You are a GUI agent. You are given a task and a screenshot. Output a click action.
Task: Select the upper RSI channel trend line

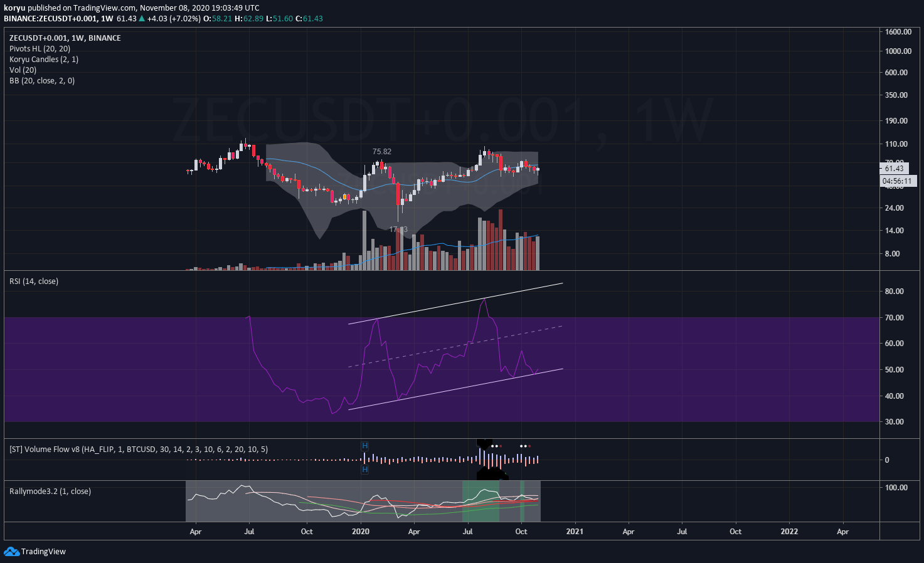tap(455, 303)
